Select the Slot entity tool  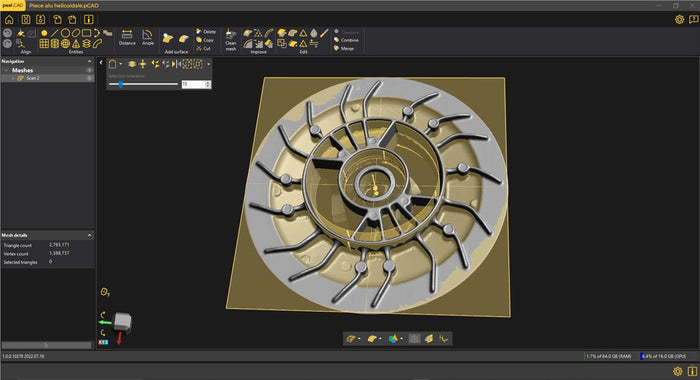[x=76, y=33]
